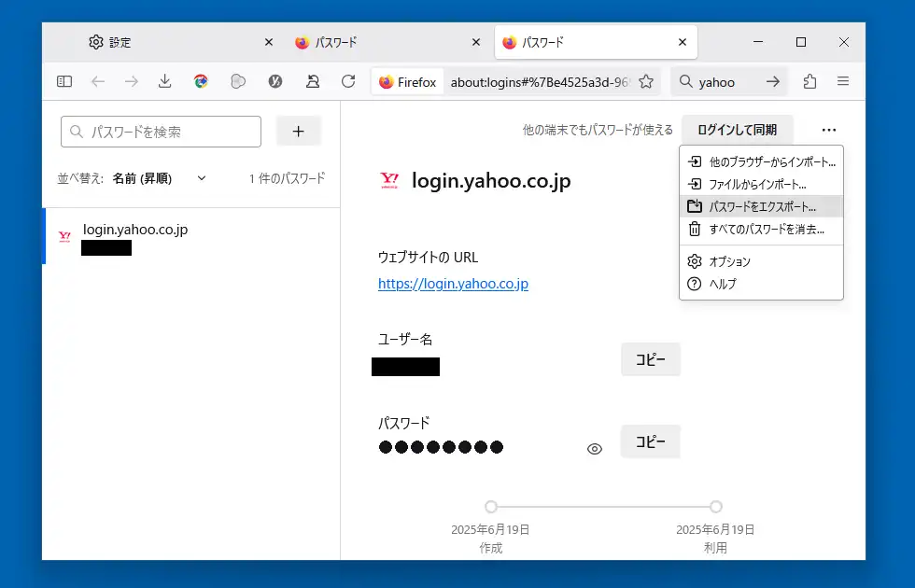
Task: Open ヘルプ from the dropdown menu
Action: point(761,284)
